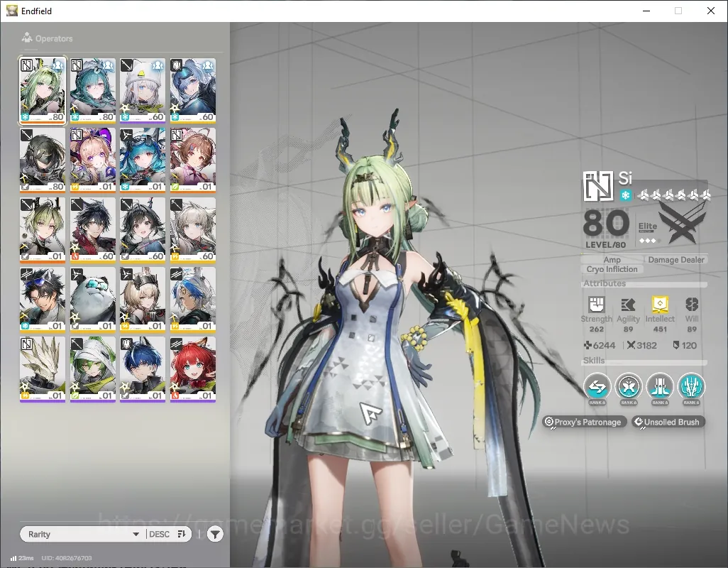Click the Will brain icon

click(692, 305)
